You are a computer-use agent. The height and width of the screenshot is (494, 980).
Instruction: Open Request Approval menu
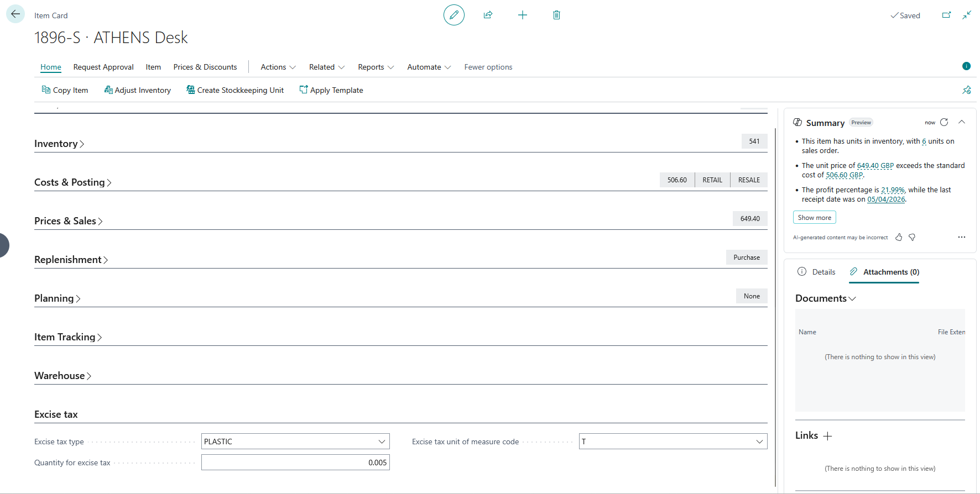[103, 67]
